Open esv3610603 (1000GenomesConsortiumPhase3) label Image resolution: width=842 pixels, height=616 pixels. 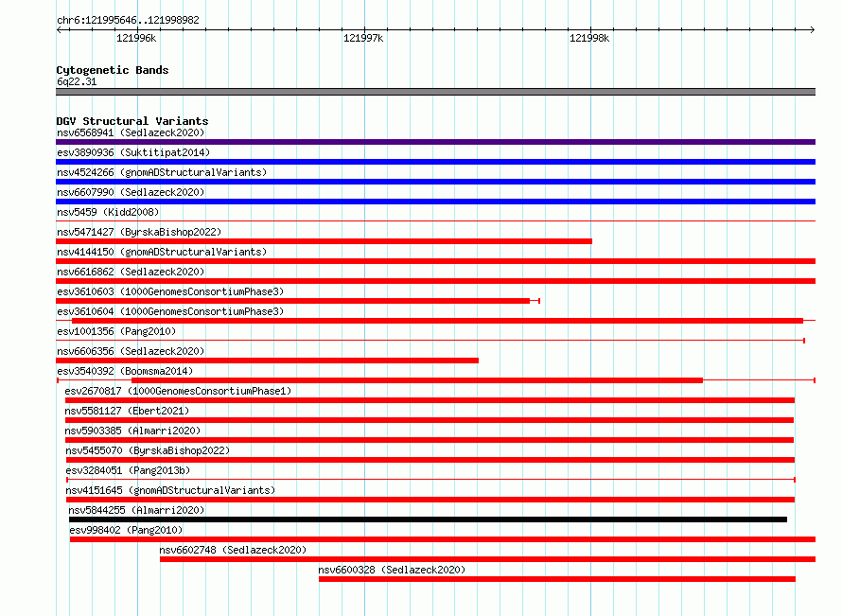pyautogui.click(x=170, y=291)
